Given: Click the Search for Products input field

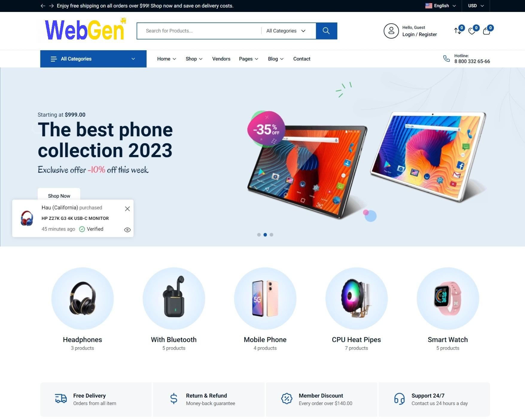Looking at the screenshot, I should [x=199, y=31].
